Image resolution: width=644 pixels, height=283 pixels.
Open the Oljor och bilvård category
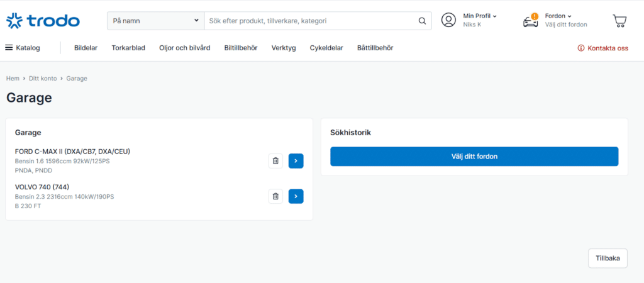pyautogui.click(x=184, y=48)
